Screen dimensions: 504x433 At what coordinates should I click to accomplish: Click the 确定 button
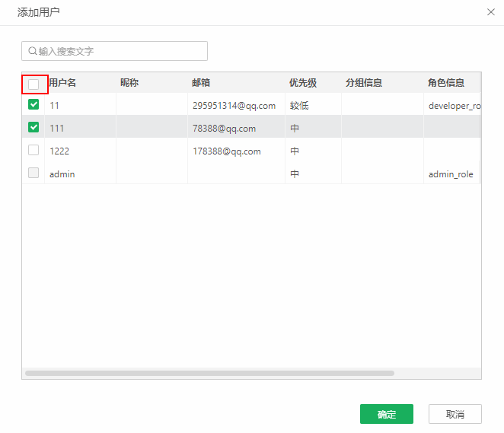(x=386, y=414)
